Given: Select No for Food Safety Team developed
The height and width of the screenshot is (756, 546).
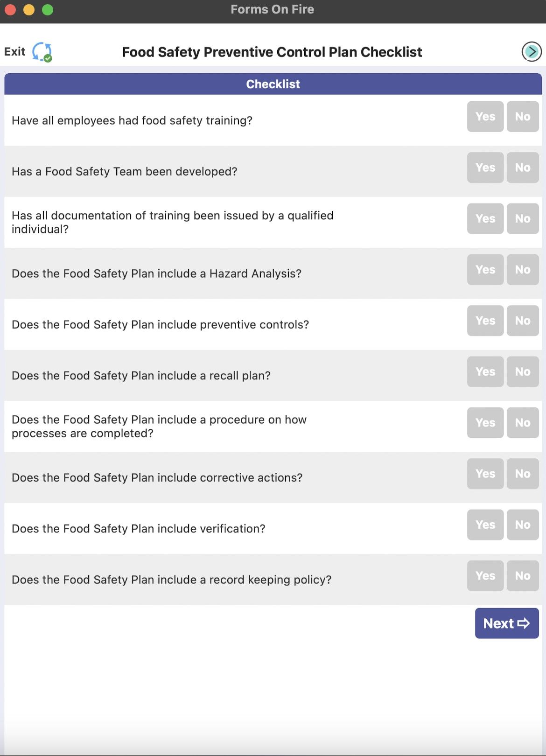Looking at the screenshot, I should point(522,168).
